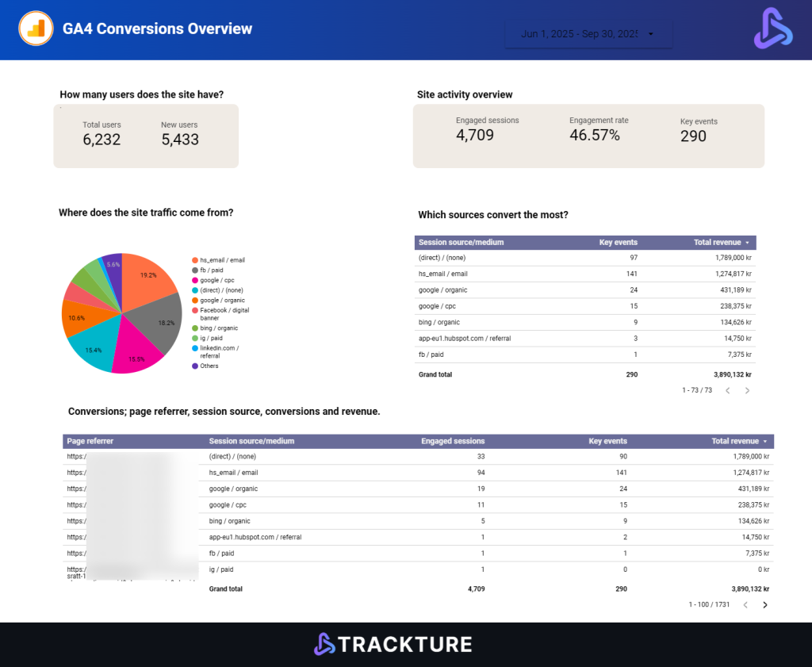
Task: Select the 'Others' legend entry
Action: pyautogui.click(x=209, y=366)
